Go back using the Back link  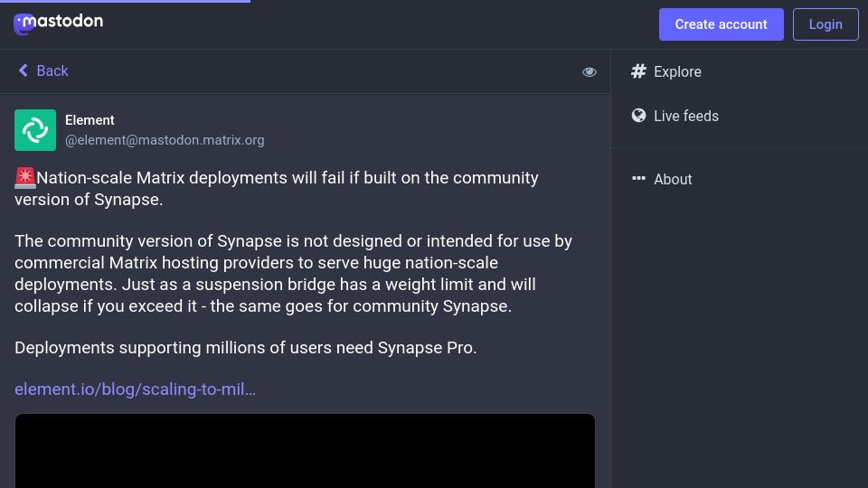pyautogui.click(x=43, y=70)
